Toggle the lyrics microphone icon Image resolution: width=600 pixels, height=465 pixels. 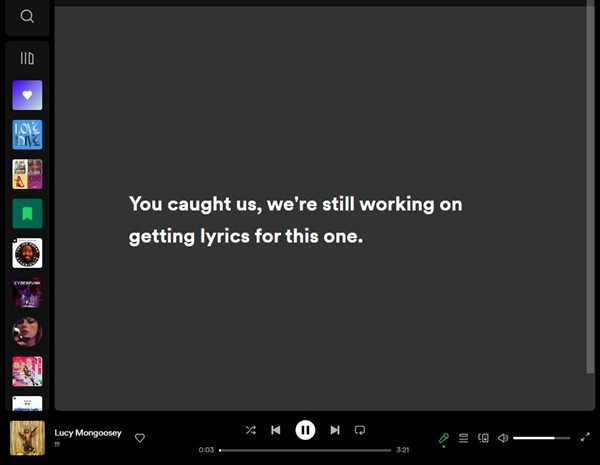point(443,438)
